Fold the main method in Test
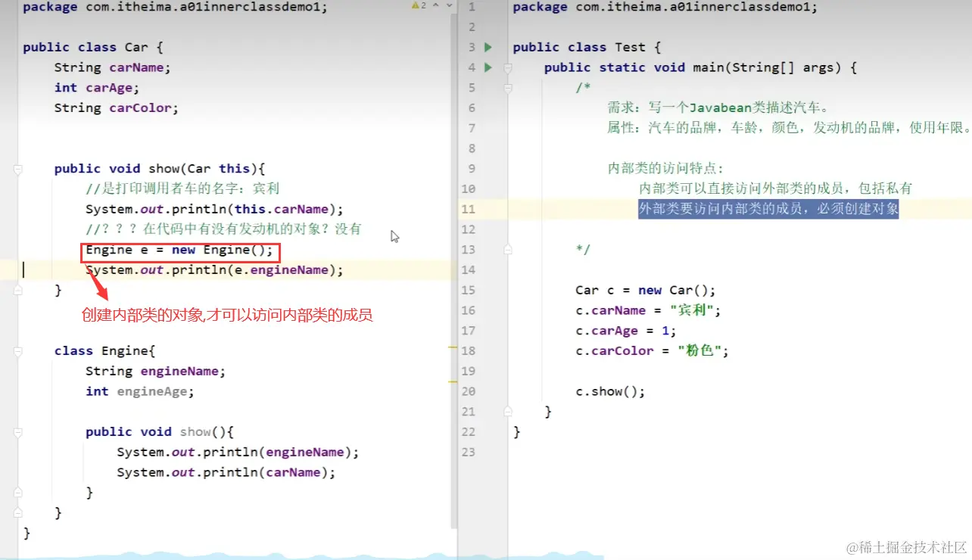The width and height of the screenshot is (972, 560). point(509,67)
